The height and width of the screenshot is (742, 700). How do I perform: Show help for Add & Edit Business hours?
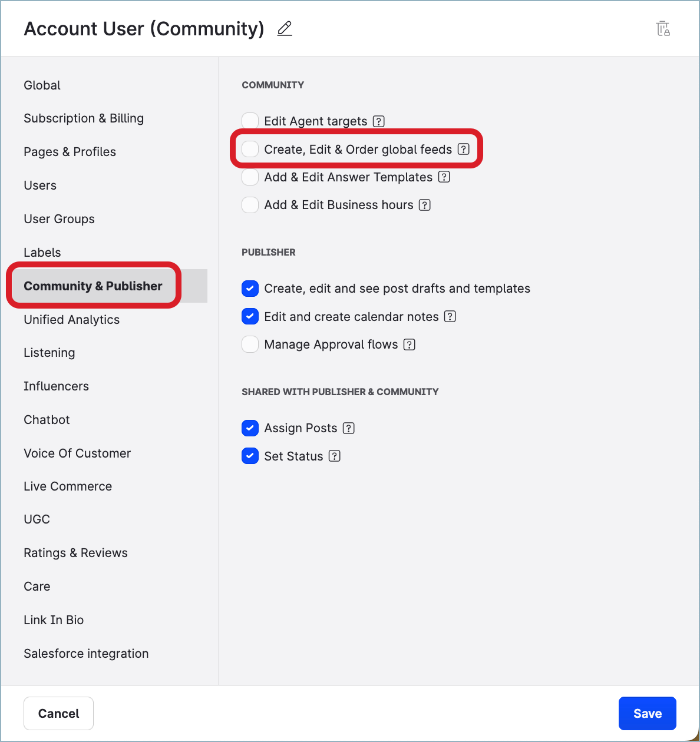click(x=425, y=205)
